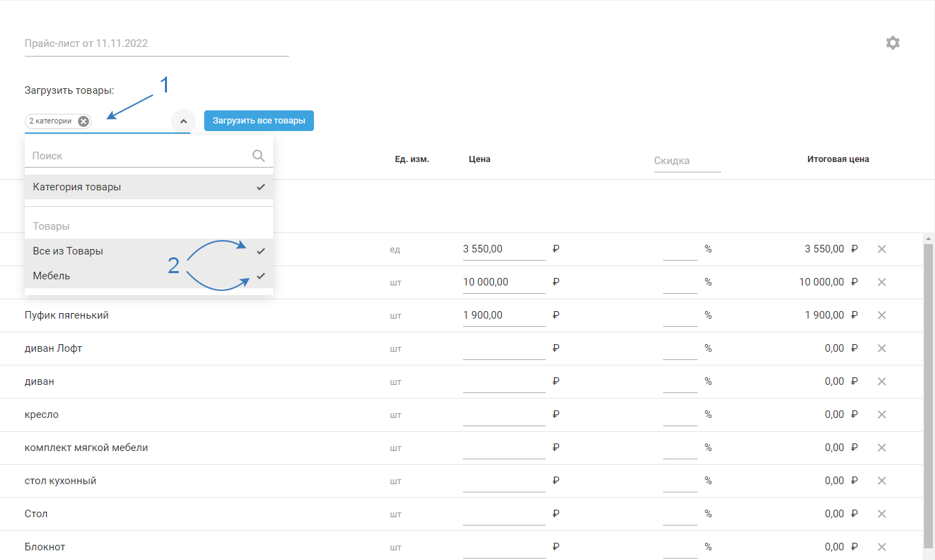Uncheck 'Категория товары' option
935x560 pixels.
[148, 187]
